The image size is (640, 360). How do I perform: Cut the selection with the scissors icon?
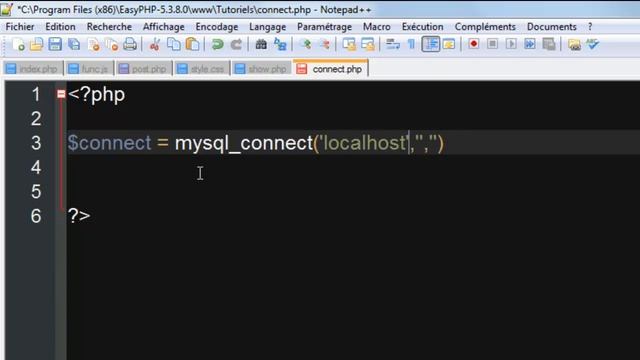(x=155, y=44)
